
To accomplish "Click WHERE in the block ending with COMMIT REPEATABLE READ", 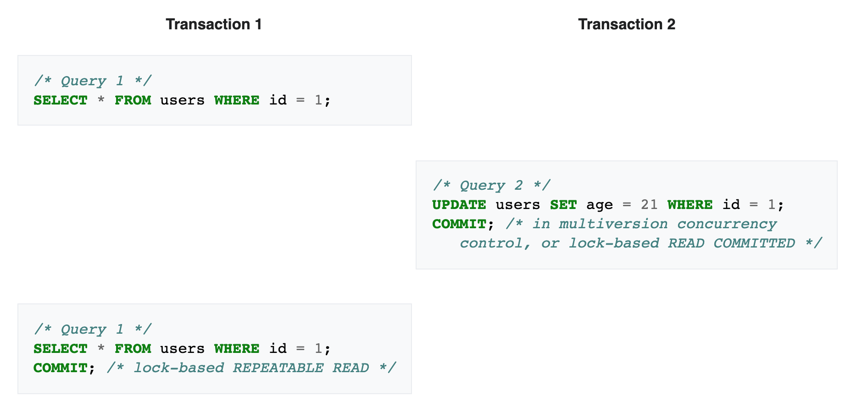I will click(236, 348).
